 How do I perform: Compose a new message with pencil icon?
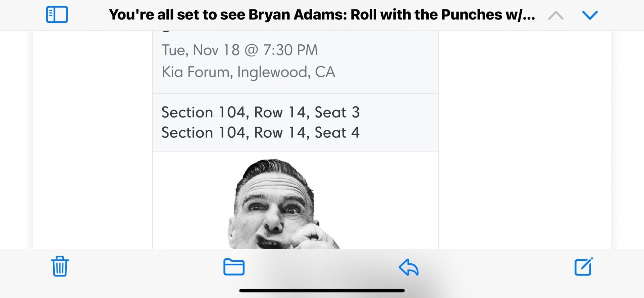click(x=583, y=267)
